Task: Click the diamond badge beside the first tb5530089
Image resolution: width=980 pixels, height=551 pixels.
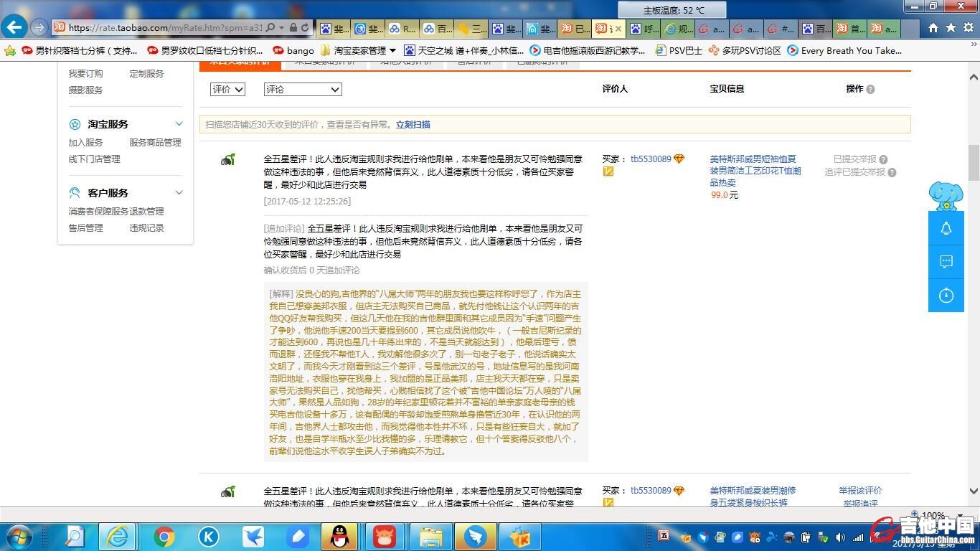Action: coord(679,159)
